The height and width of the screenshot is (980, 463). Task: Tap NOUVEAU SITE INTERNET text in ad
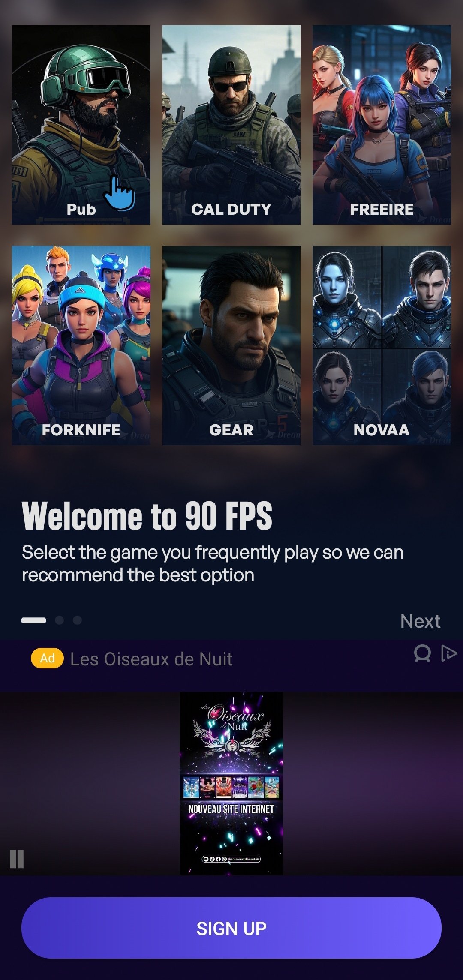(x=231, y=809)
